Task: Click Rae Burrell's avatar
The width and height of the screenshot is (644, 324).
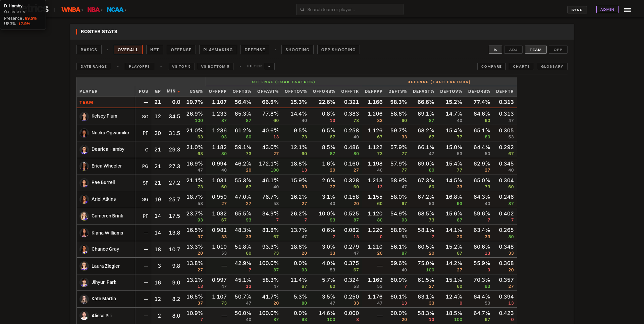Action: 84,183
